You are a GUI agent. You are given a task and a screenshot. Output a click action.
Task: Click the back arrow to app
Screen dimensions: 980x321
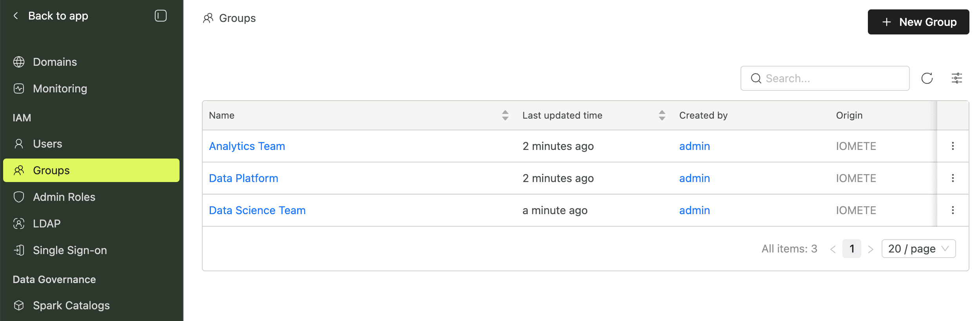tap(16, 16)
